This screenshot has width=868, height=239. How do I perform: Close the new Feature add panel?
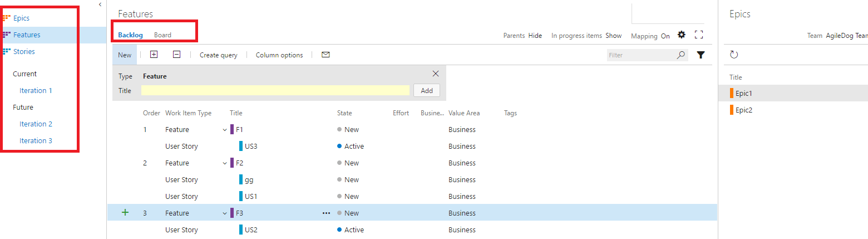436,74
